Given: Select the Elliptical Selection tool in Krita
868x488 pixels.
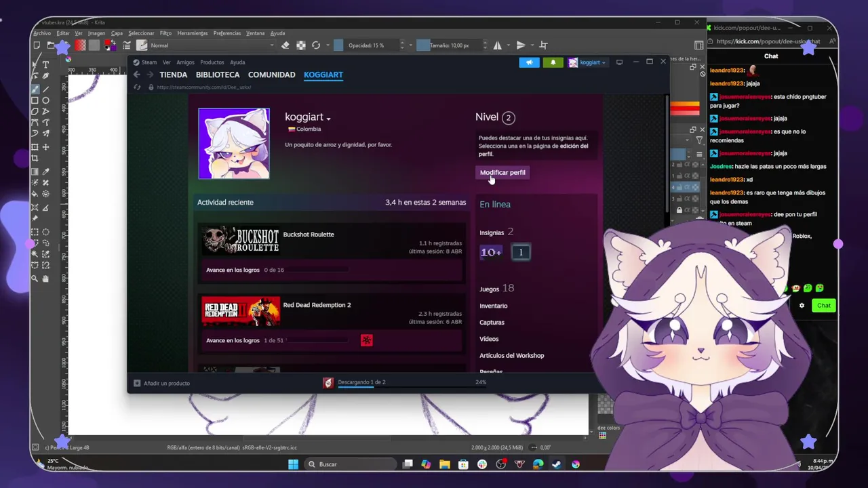Looking at the screenshot, I should pos(46,232).
